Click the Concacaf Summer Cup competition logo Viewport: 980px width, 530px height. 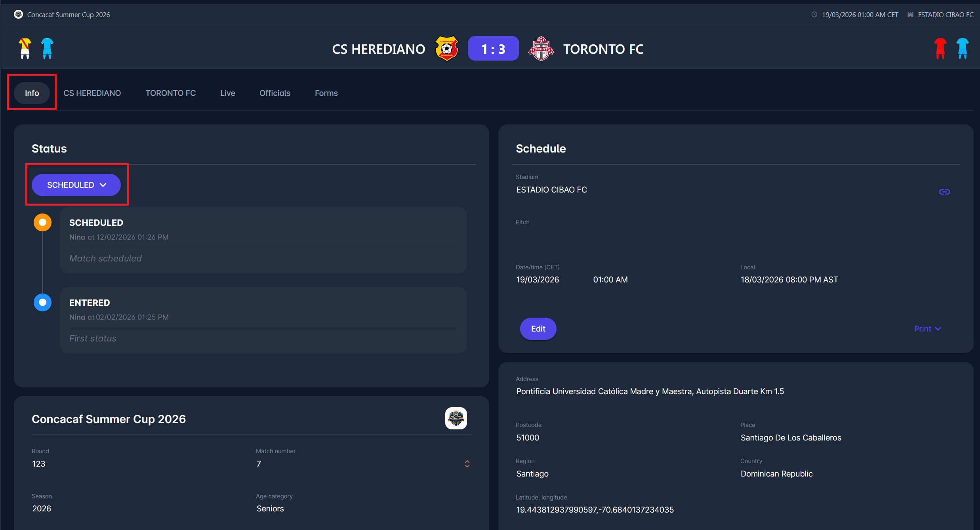[x=456, y=418]
